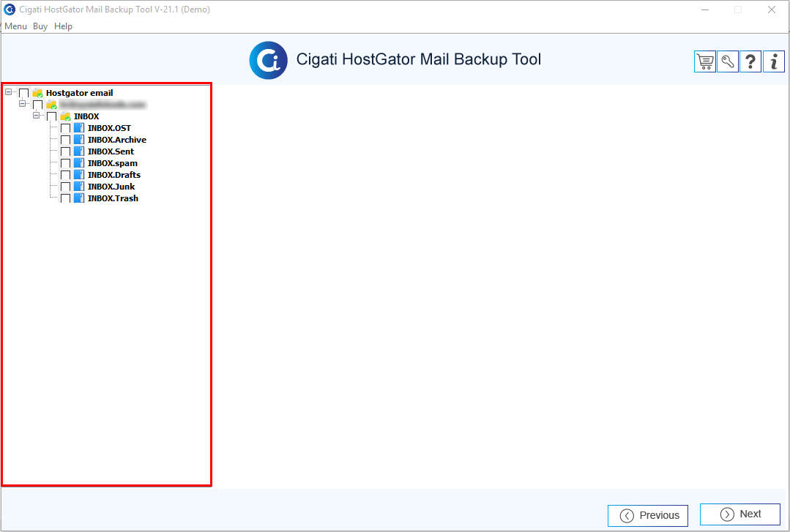The height and width of the screenshot is (532, 790).
Task: Tick the INBOX.Junk checkbox
Action: tap(65, 187)
